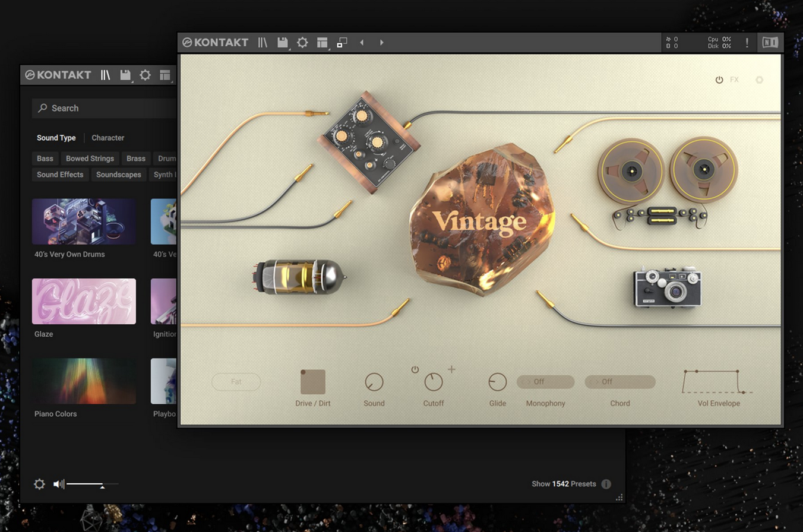
Task: Click the forward navigation arrow in the header
Action: pyautogui.click(x=381, y=42)
